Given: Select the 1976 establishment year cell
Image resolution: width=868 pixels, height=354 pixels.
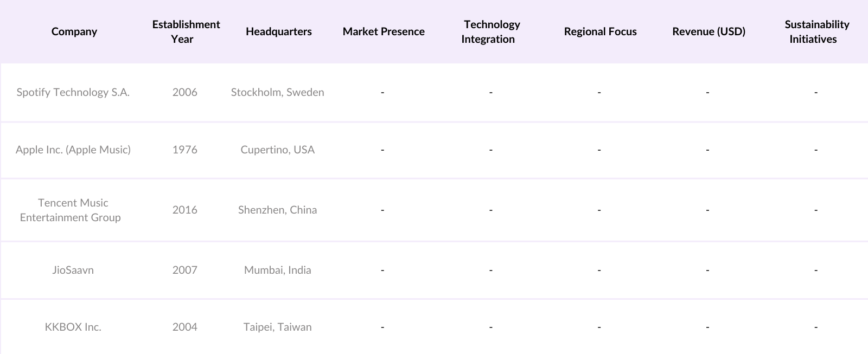Looking at the screenshot, I should click(185, 150).
